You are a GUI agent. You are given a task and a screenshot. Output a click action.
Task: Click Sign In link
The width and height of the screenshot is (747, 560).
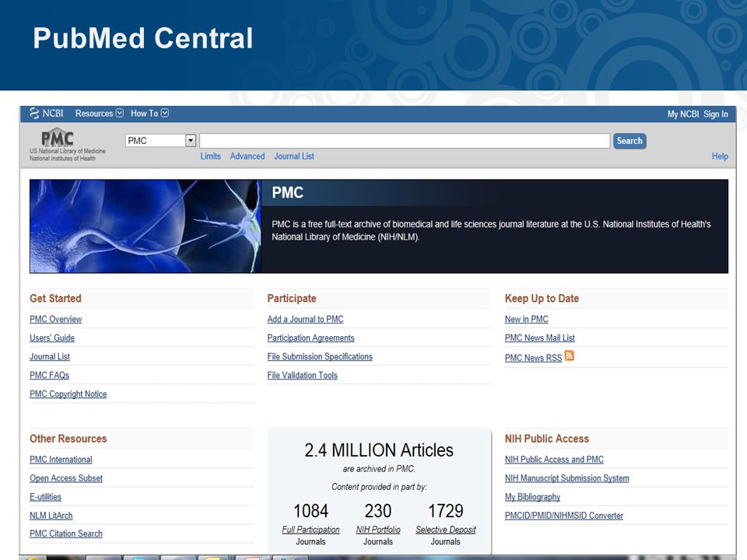pos(716,114)
